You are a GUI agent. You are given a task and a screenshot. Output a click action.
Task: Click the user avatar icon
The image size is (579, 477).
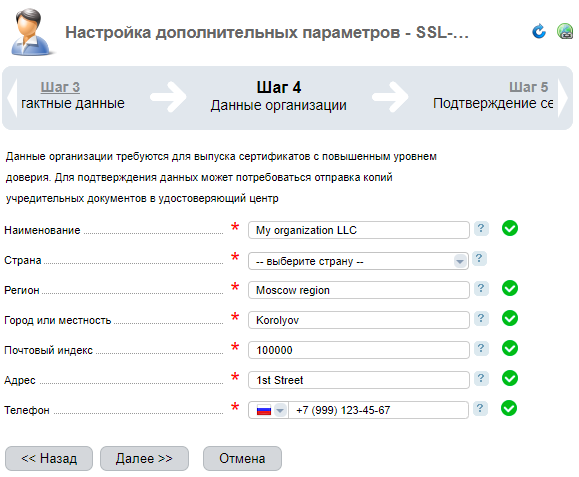tap(31, 32)
